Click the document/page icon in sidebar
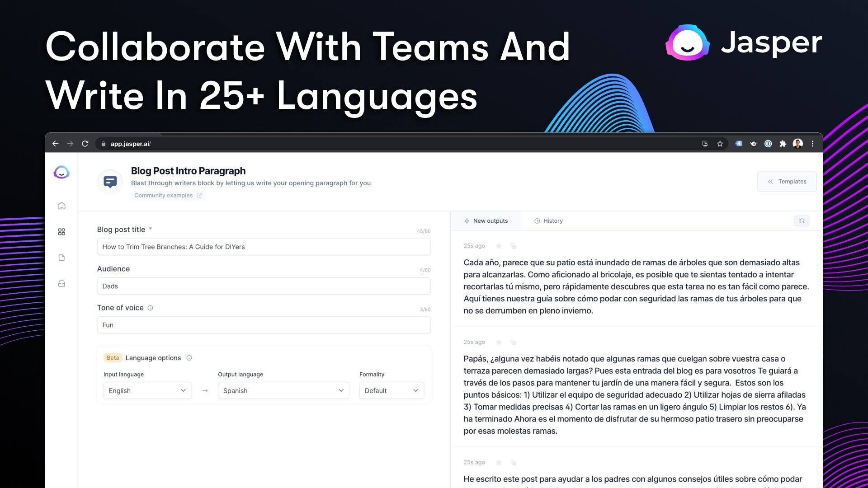The height and width of the screenshot is (488, 868). click(61, 257)
